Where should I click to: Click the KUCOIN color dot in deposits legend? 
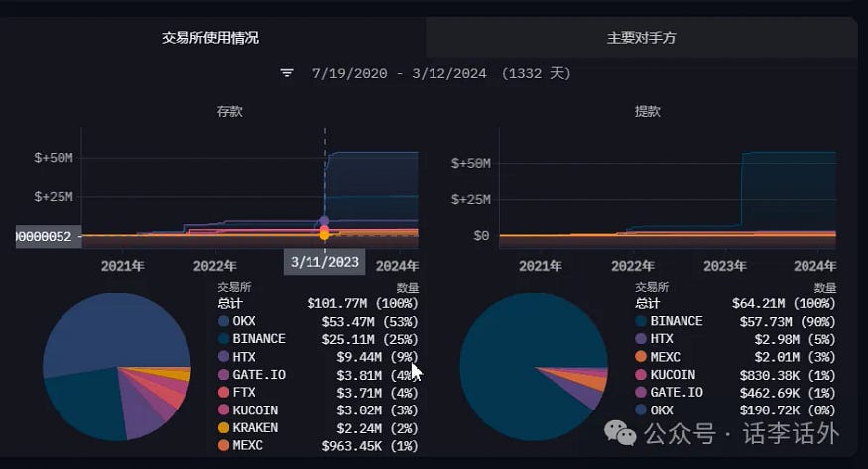223,410
